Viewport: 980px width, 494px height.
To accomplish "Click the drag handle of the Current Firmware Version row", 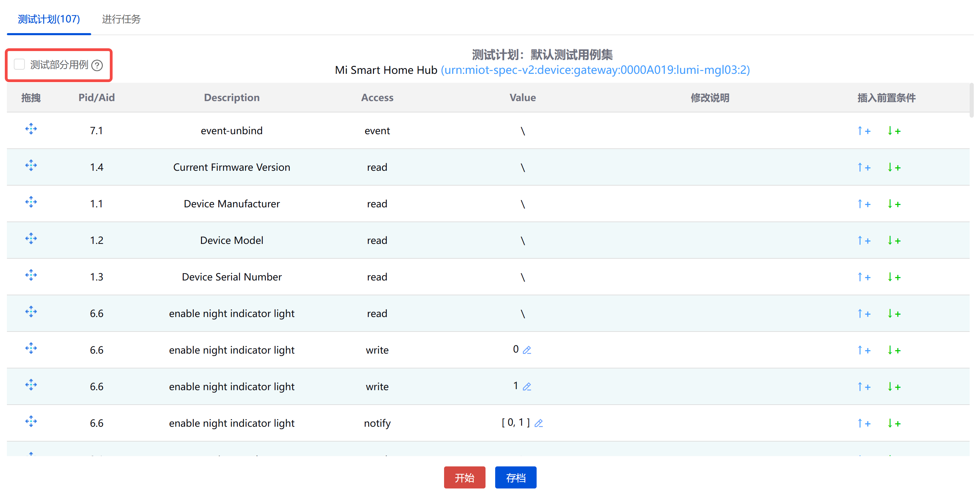I will 31,165.
